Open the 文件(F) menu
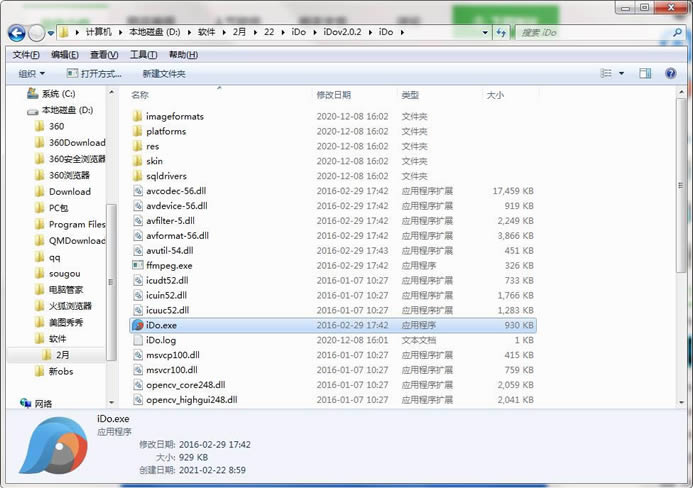The image size is (693, 488). click(26, 55)
